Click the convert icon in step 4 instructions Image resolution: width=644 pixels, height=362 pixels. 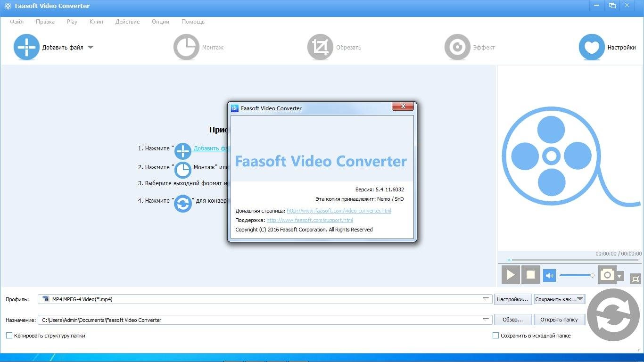(183, 204)
